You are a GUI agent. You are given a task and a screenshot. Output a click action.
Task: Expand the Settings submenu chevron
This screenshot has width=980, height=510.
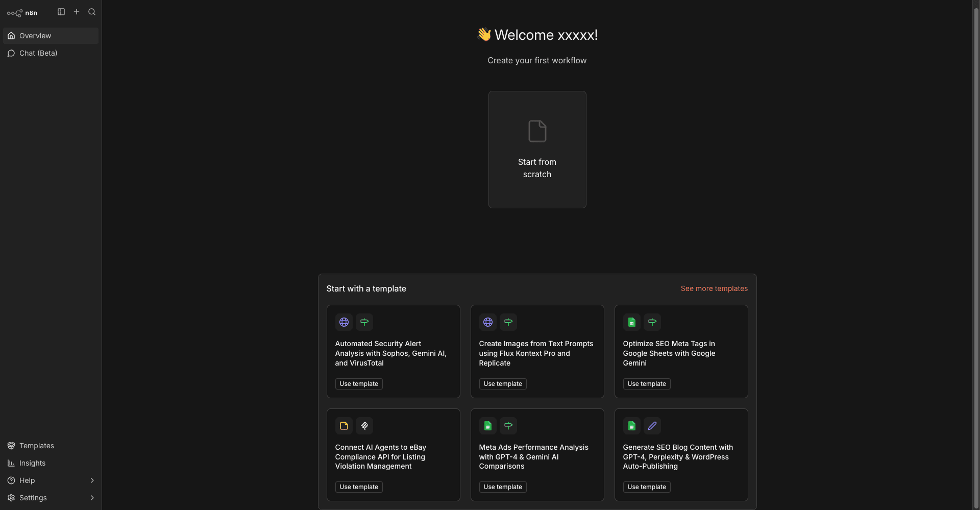tap(92, 498)
